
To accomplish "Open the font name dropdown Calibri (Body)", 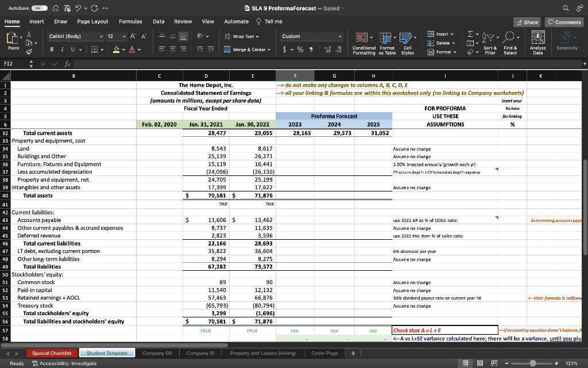I will 101,36.
